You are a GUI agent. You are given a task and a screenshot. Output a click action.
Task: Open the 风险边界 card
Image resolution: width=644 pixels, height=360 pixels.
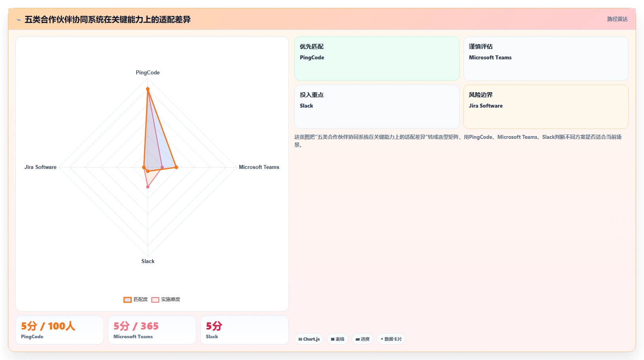546,107
